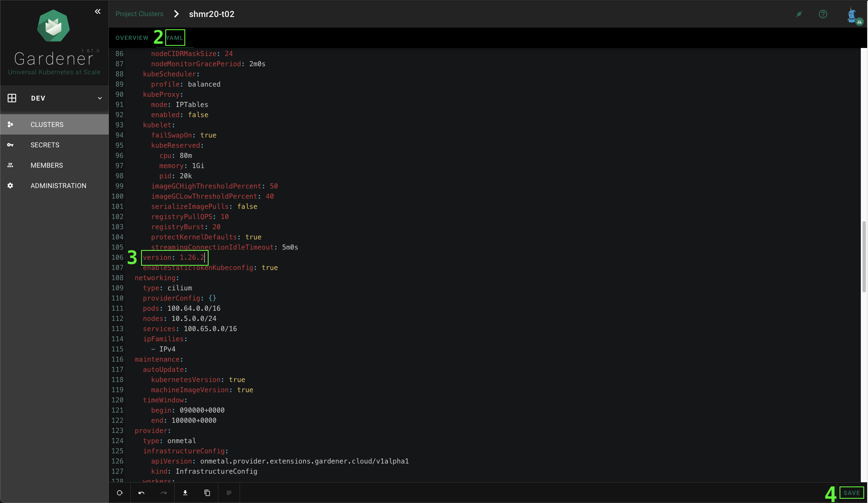Click the green connection plug icon

pyautogui.click(x=799, y=14)
